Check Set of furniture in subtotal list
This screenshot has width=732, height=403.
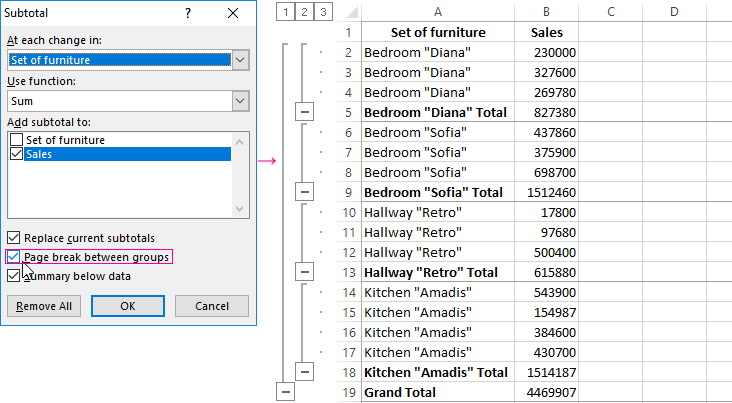(15, 140)
